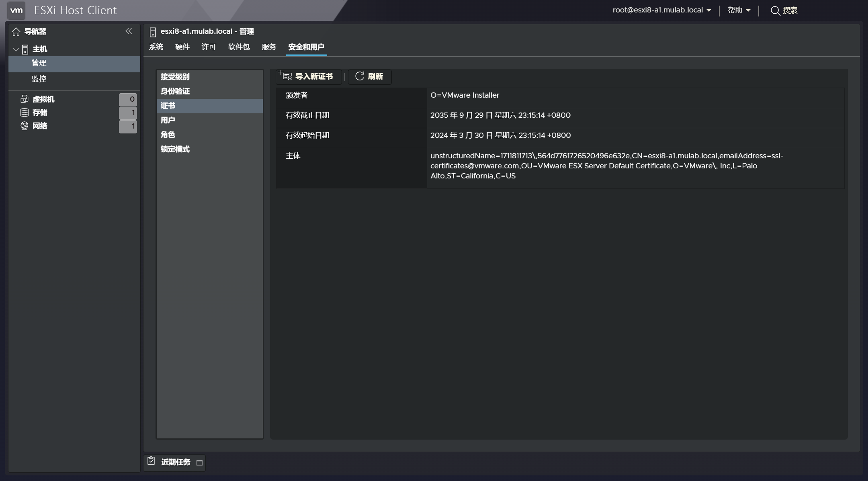
Task: Maximize the Recent Tasks panel via square icon
Action: [199, 463]
